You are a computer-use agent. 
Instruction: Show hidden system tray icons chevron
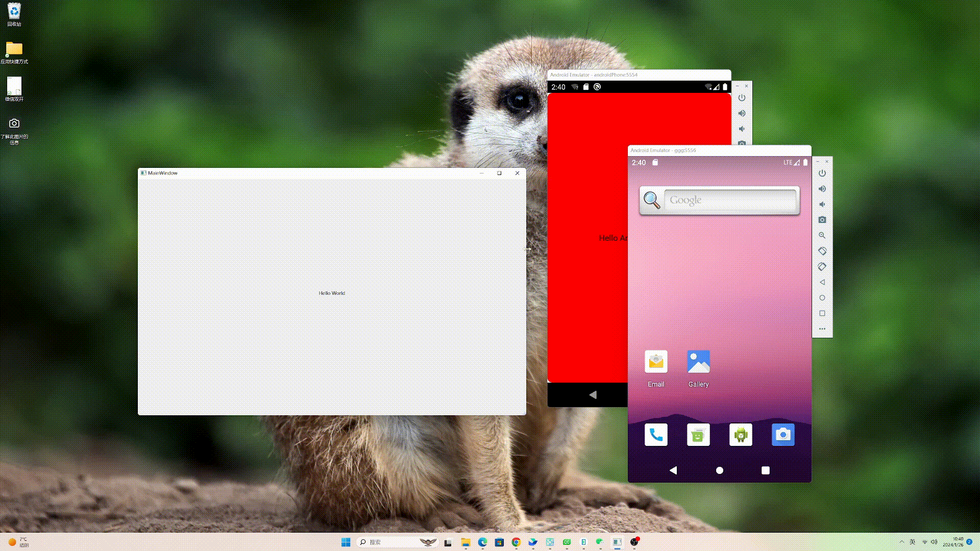(x=901, y=542)
